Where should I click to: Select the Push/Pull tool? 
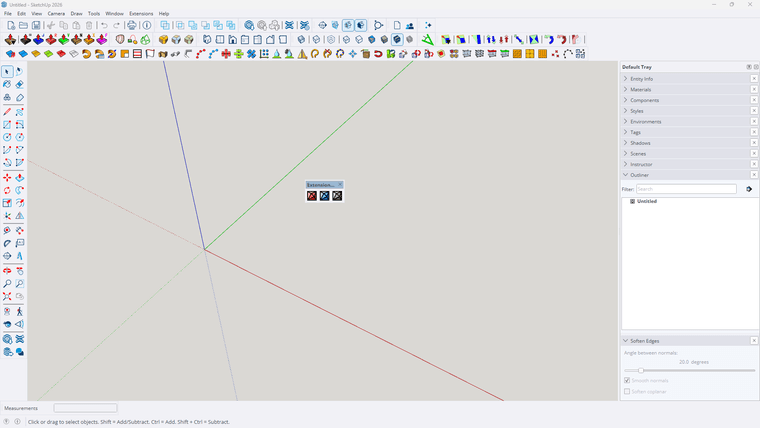[19, 178]
